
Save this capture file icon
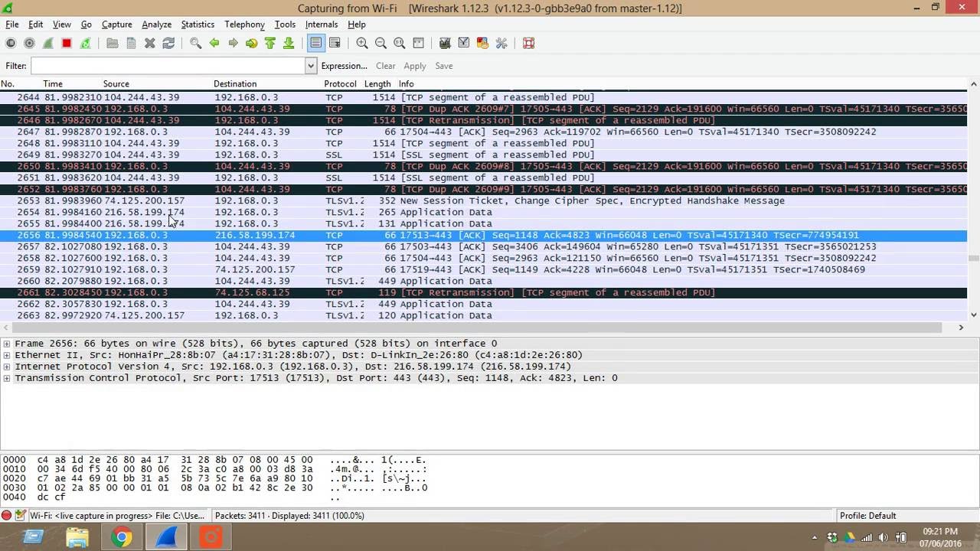[131, 44]
